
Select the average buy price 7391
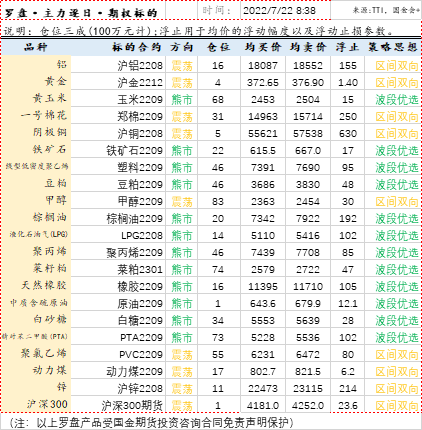coord(263,168)
